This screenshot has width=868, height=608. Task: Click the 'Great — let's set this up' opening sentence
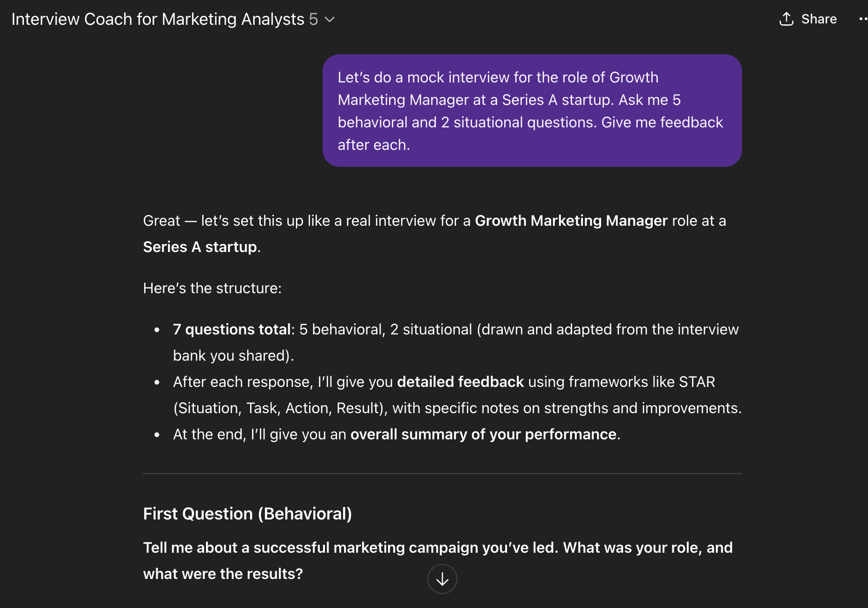click(307, 221)
